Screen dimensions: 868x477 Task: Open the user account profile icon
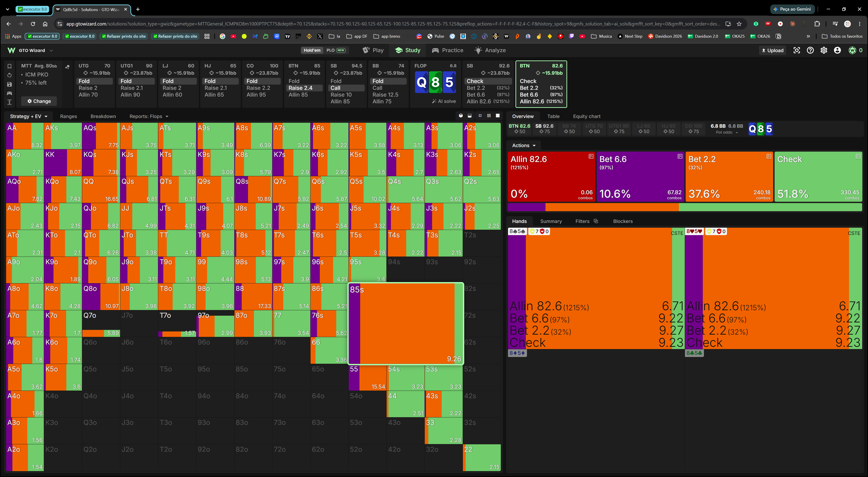click(837, 50)
